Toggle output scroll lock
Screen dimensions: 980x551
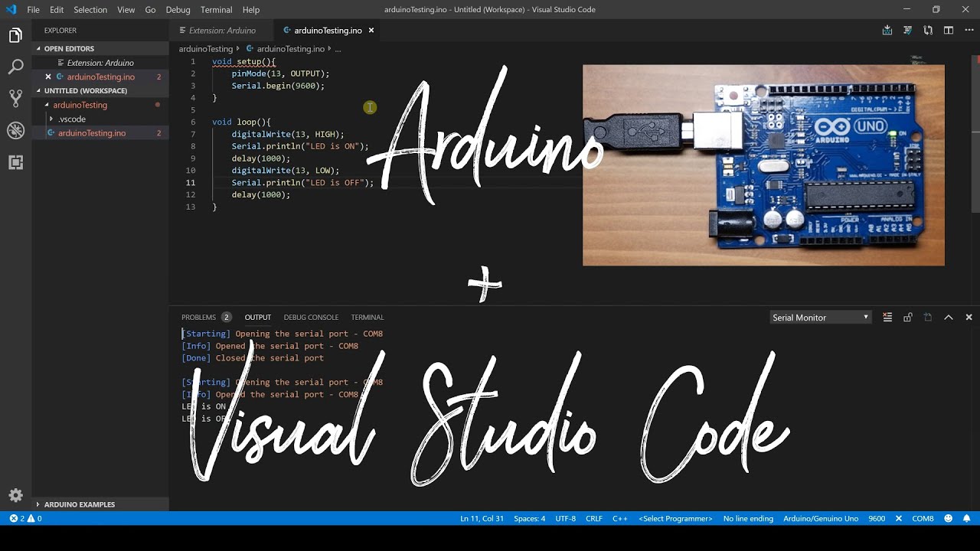(x=907, y=317)
